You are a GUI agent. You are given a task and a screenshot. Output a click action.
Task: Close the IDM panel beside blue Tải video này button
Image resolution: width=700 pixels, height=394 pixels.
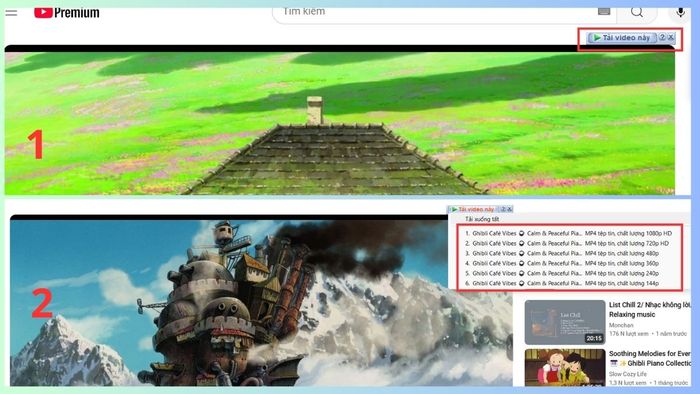coord(671,37)
